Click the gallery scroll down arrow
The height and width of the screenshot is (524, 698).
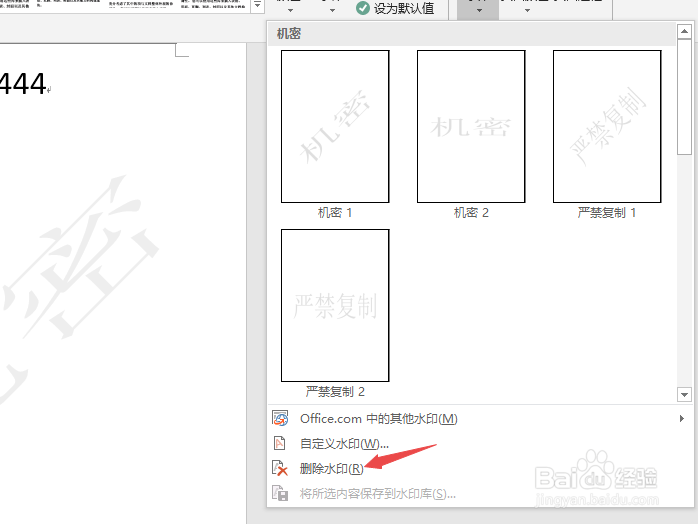(x=684, y=394)
